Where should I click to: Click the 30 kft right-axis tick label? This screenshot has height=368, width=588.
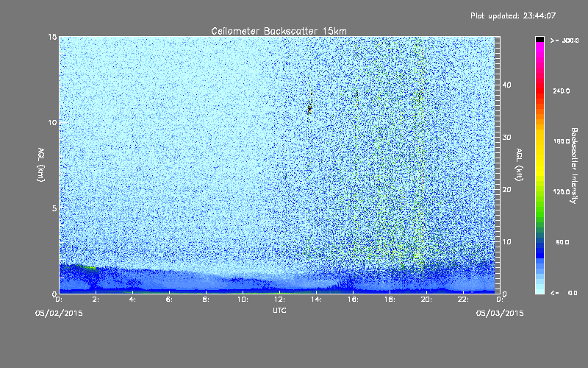click(x=506, y=138)
